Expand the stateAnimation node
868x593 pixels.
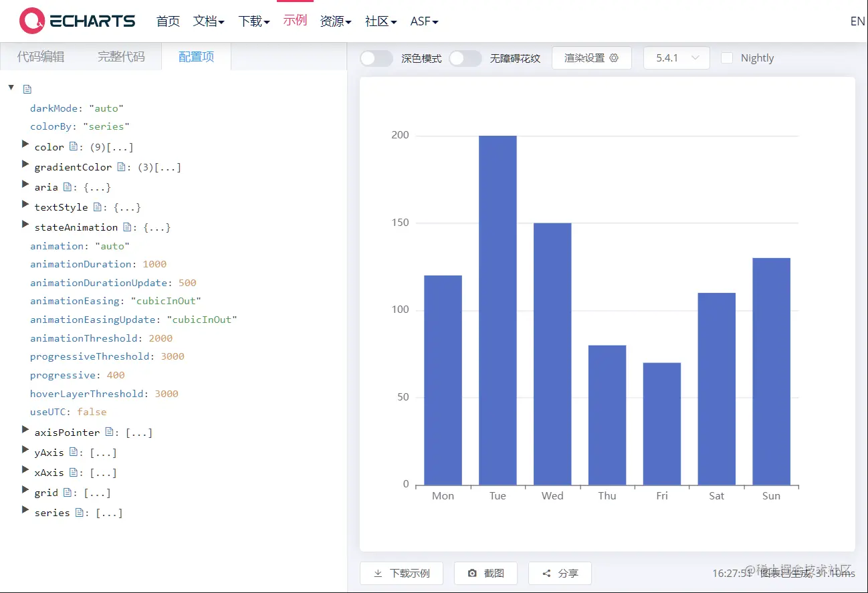tap(25, 225)
